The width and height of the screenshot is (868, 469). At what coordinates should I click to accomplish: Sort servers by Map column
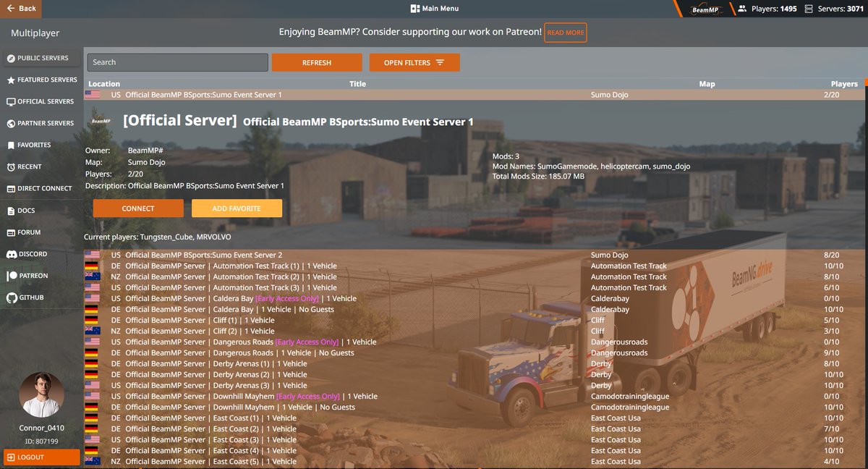pos(707,84)
